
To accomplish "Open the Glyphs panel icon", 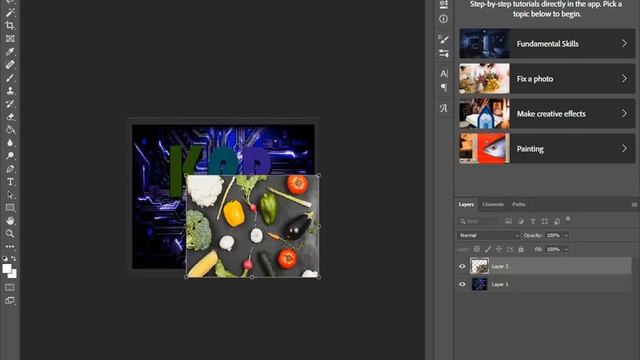I will tap(444, 108).
